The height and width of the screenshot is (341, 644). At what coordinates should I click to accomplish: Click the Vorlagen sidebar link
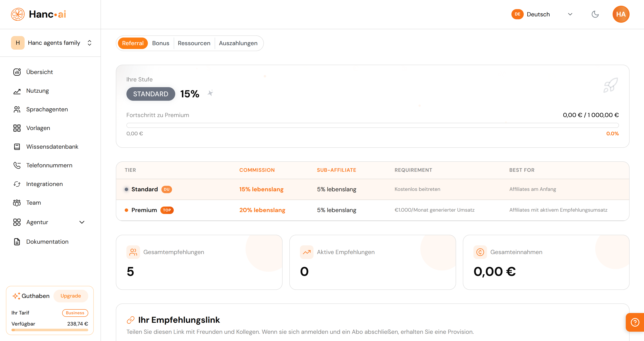38,128
